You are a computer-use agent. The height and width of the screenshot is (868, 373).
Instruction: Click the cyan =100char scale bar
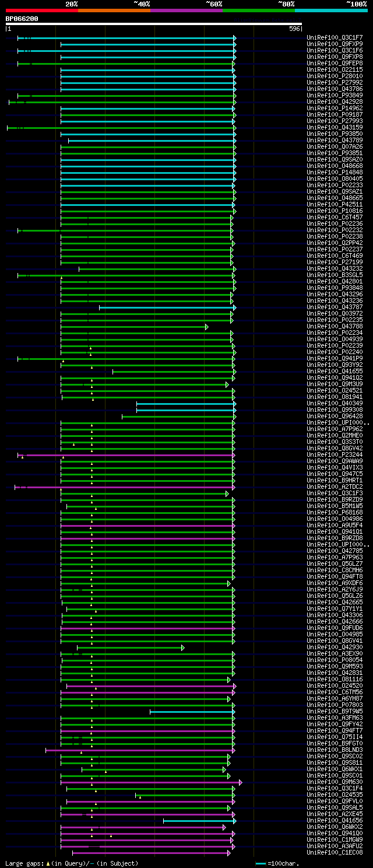(261, 863)
